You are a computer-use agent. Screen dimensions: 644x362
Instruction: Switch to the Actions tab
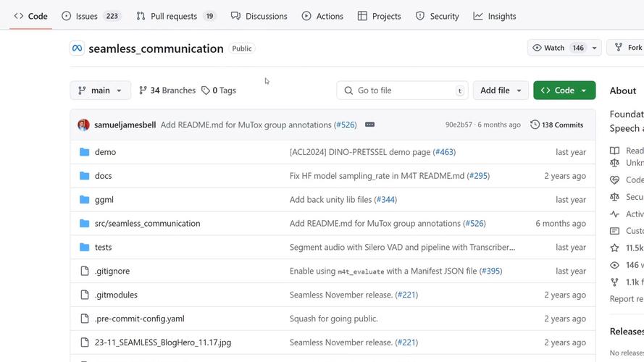click(x=322, y=16)
